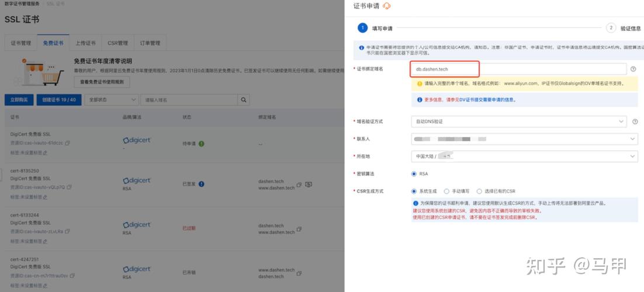Click the deploy monitor icon for cert-8135250

pos(309,185)
